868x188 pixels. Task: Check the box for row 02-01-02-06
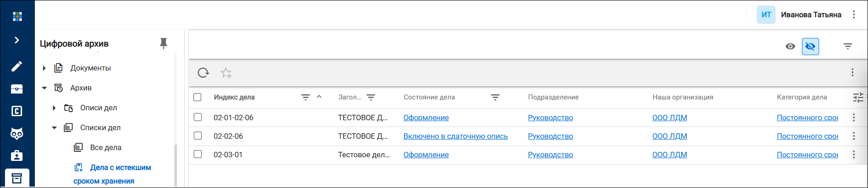tap(198, 117)
